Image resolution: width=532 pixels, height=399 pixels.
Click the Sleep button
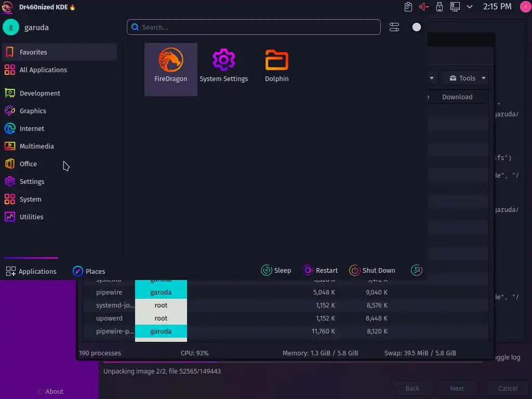coord(276,270)
